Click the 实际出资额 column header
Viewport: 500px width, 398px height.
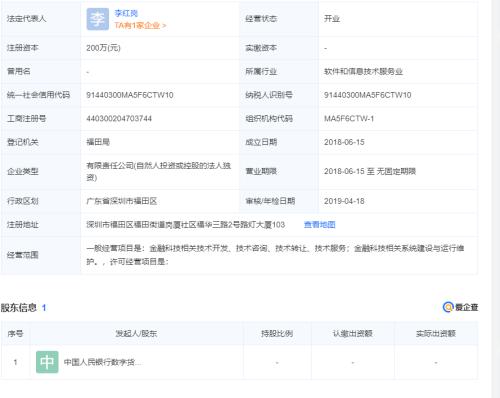point(436,333)
